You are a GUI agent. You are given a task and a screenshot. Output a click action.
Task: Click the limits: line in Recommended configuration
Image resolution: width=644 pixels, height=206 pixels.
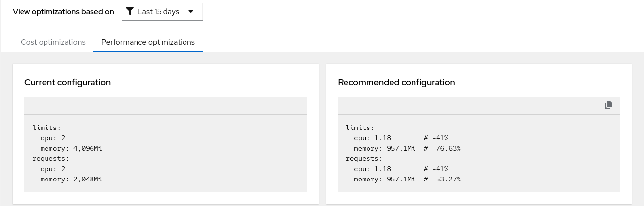click(360, 128)
